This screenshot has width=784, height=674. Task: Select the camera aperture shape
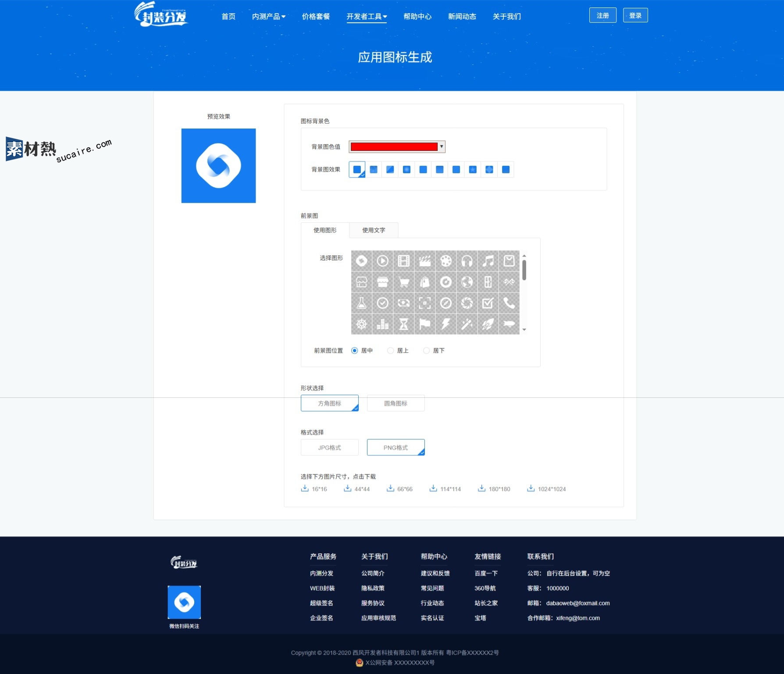point(467,303)
